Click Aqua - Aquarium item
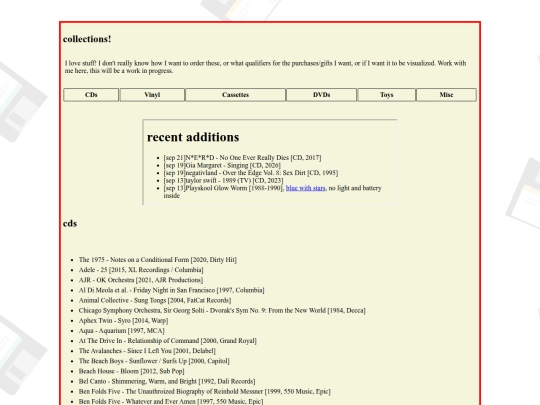 coord(122,331)
